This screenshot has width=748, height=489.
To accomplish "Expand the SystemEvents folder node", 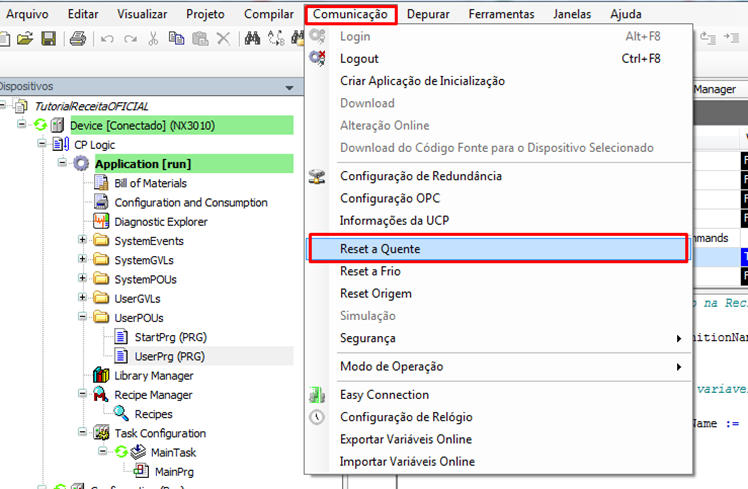I will [83, 241].
